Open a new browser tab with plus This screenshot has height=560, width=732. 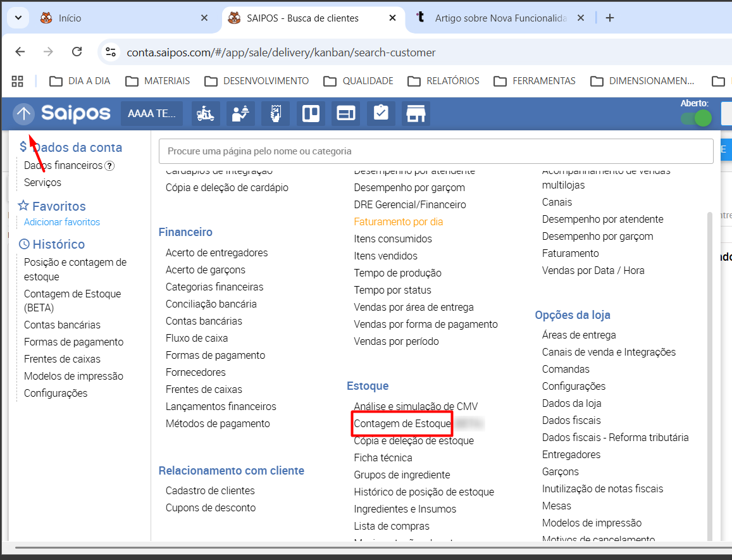coord(610,18)
